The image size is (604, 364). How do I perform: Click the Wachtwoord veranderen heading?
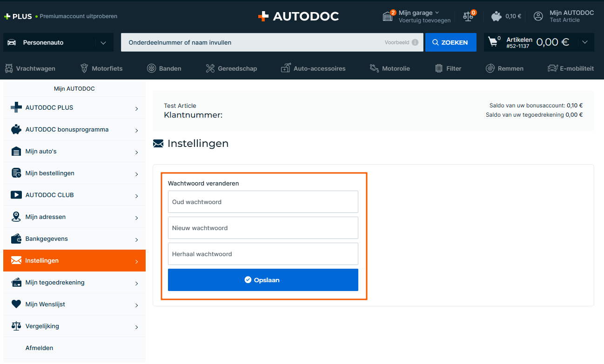coord(203,183)
